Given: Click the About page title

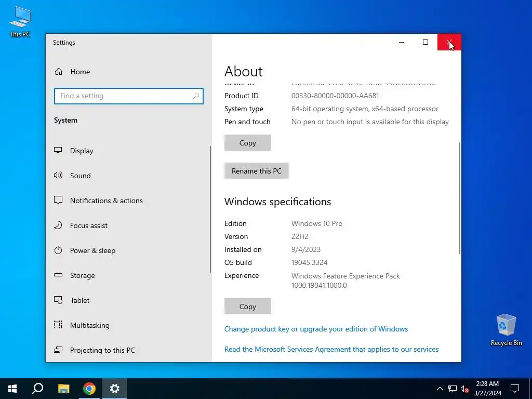Looking at the screenshot, I should [x=244, y=71].
